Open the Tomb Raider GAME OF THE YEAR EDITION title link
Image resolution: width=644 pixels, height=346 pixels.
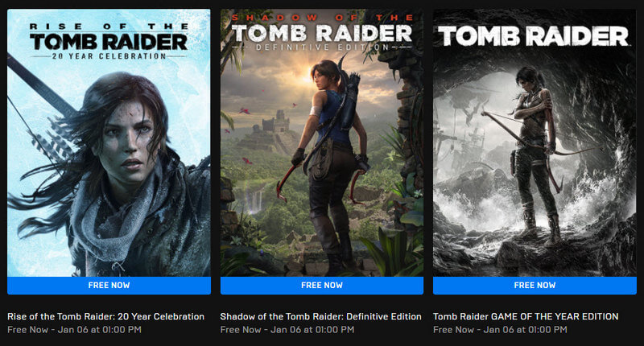[526, 316]
